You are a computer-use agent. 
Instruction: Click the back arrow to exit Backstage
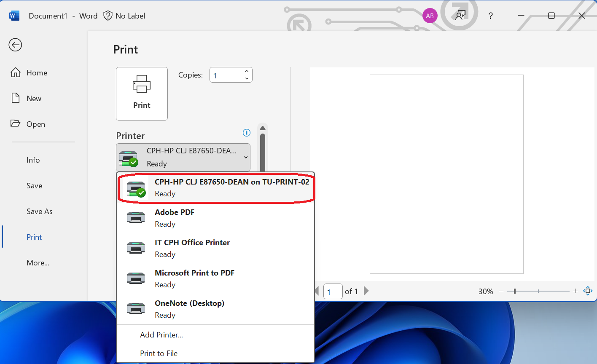[x=15, y=45]
